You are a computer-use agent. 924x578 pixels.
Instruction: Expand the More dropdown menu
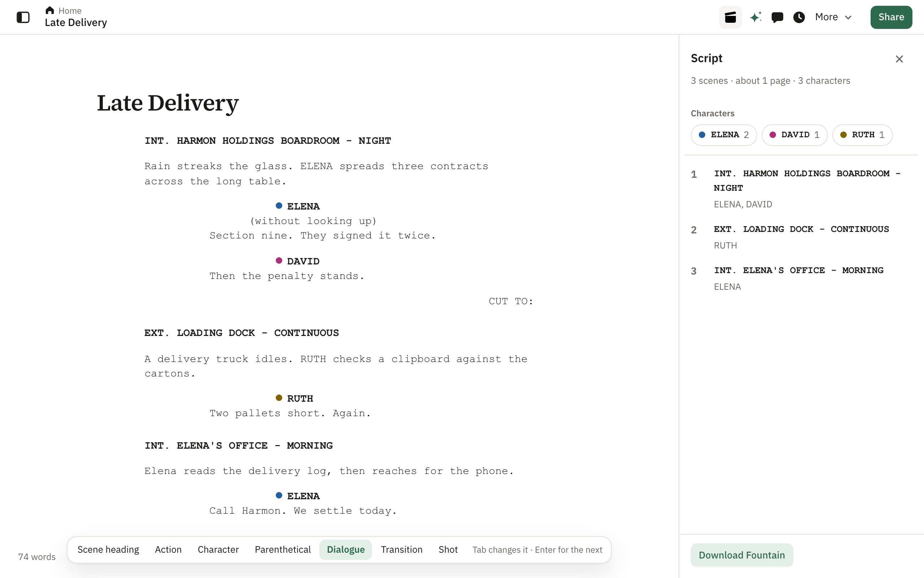click(833, 17)
